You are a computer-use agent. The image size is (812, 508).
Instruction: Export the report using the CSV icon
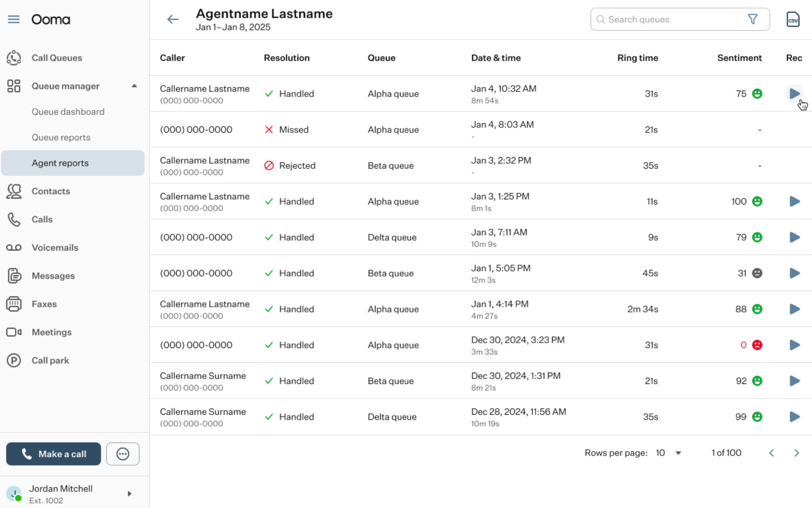click(x=793, y=19)
